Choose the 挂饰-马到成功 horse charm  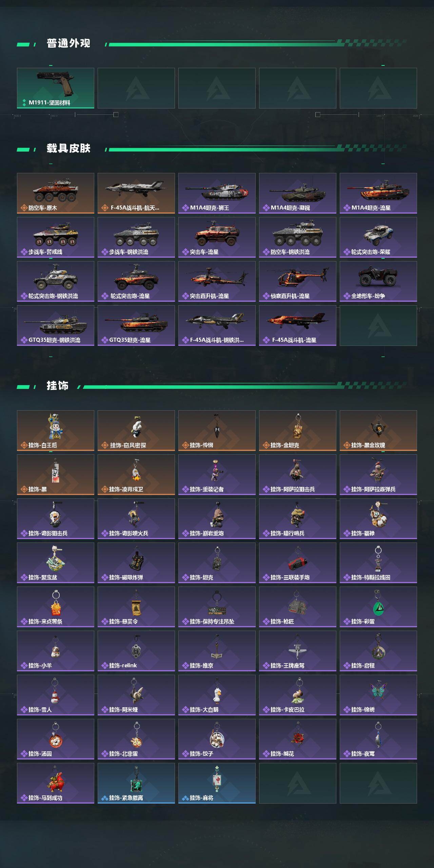(x=56, y=783)
